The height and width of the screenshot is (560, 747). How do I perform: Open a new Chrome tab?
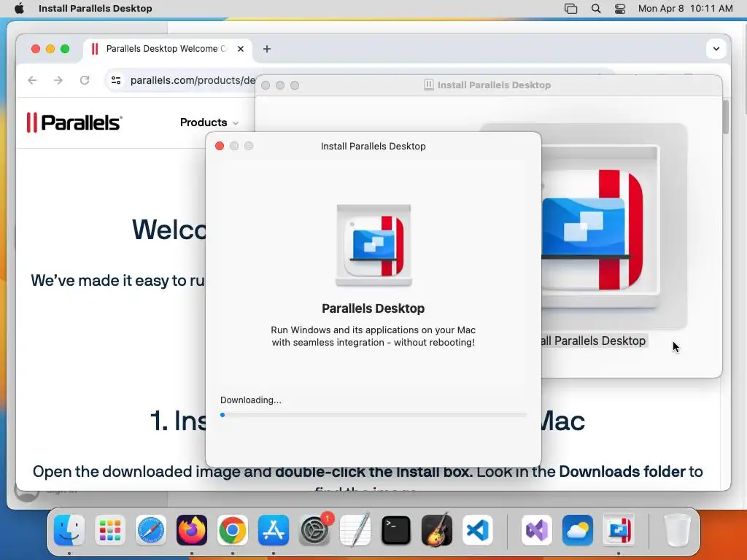click(x=267, y=49)
